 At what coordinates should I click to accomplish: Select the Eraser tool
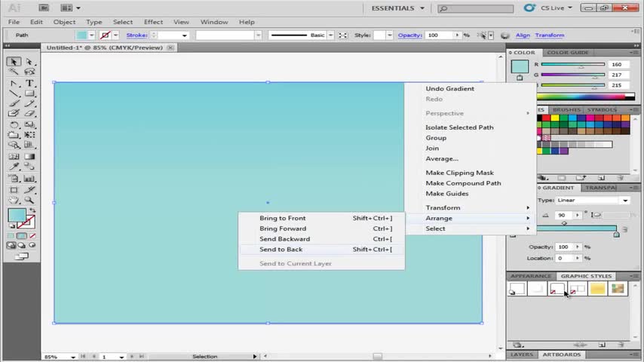pyautogui.click(x=29, y=113)
